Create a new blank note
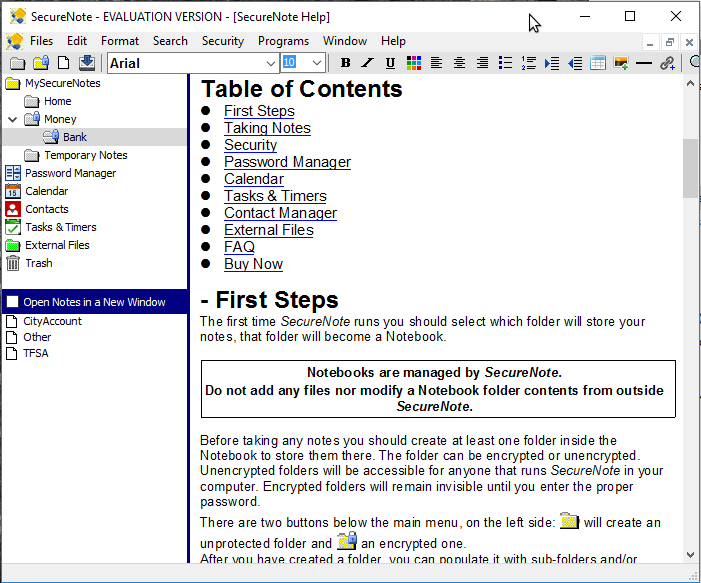This screenshot has width=701, height=583. pos(64,63)
